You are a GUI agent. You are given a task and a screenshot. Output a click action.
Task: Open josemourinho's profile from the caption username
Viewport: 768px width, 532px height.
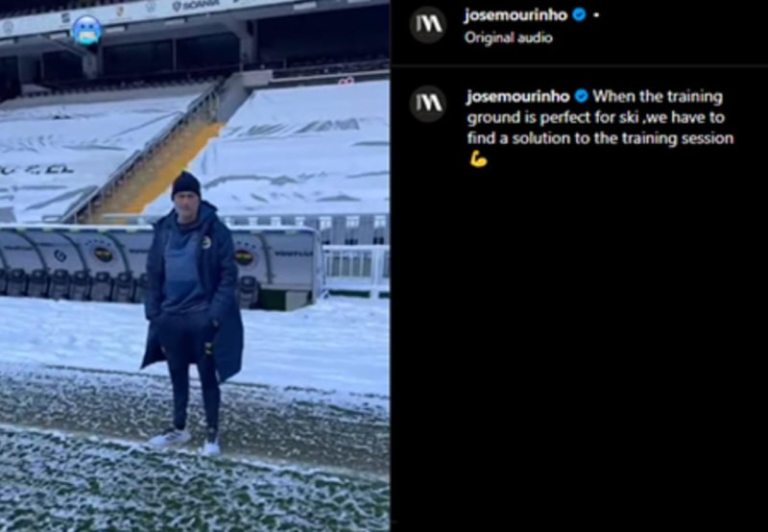point(518,96)
